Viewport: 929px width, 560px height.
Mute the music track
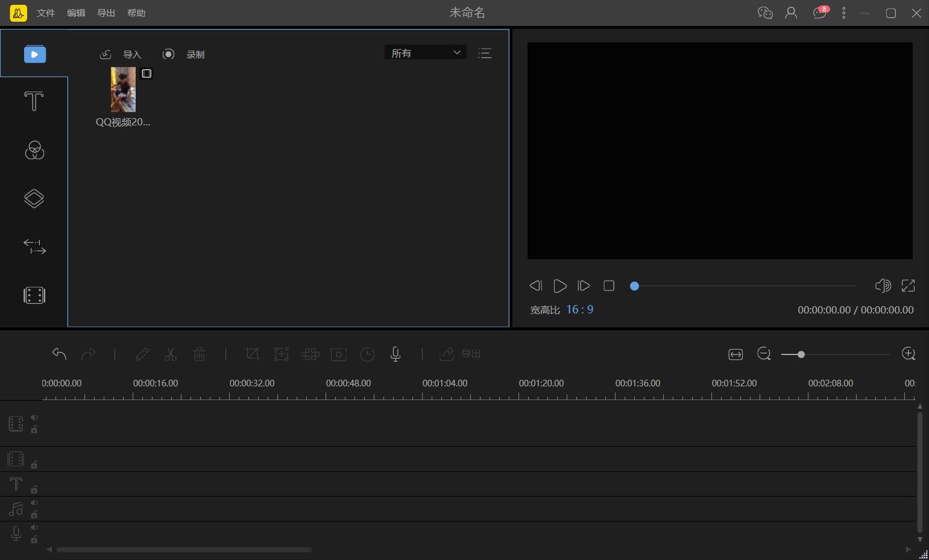tap(34, 502)
